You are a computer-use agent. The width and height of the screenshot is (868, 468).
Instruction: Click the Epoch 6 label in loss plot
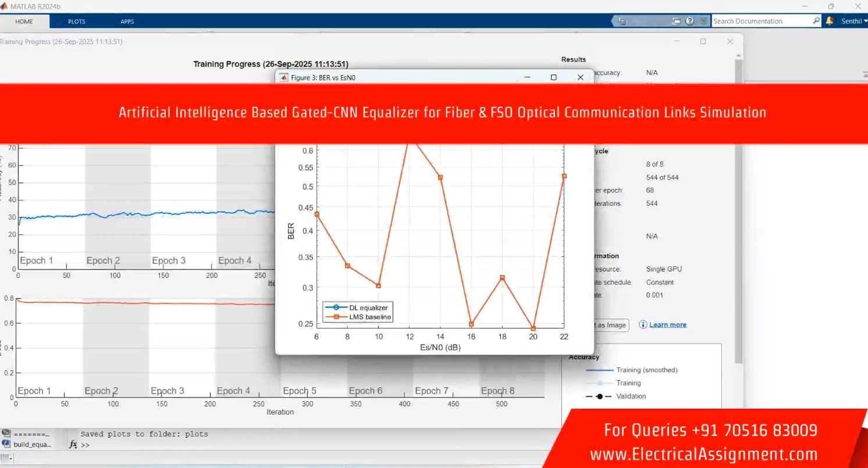pos(365,391)
